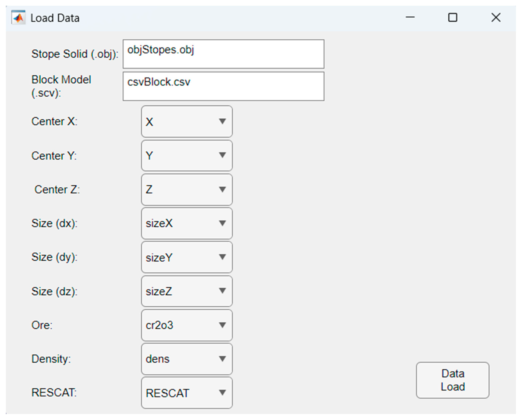Click the 'RESCAT:' label text
Screen dimensions: 521x420
[x=54, y=393]
